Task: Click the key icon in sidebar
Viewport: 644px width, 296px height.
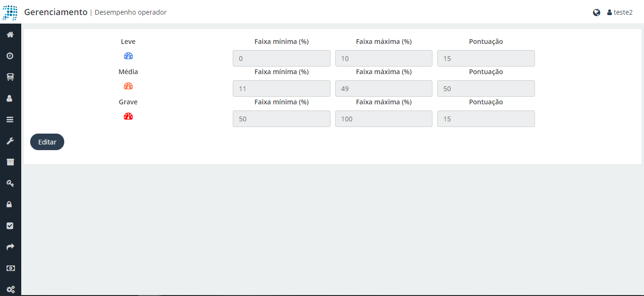Action: point(10,183)
